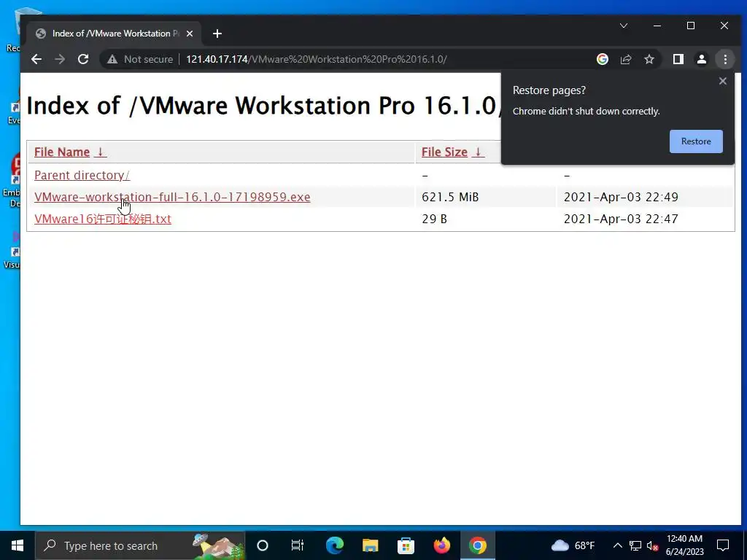Click the browser forward arrow
747x560 pixels.
(x=60, y=59)
